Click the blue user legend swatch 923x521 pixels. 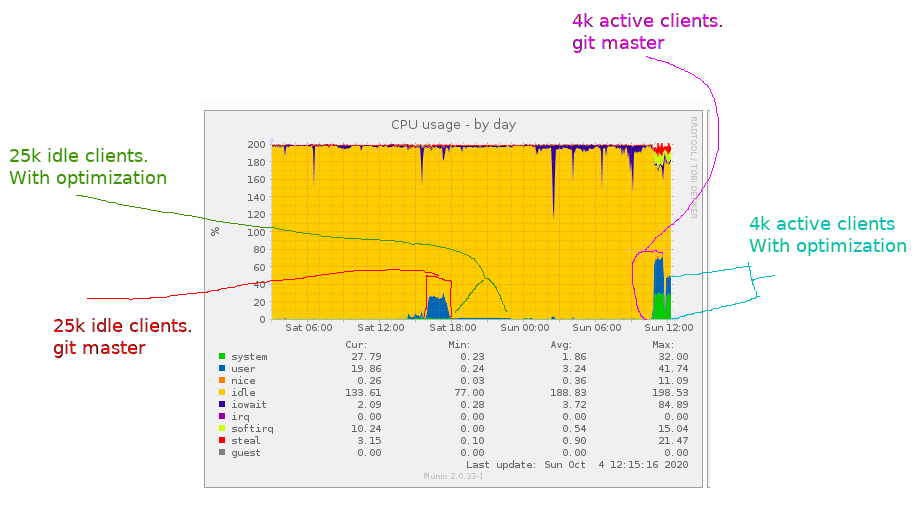click(222, 368)
